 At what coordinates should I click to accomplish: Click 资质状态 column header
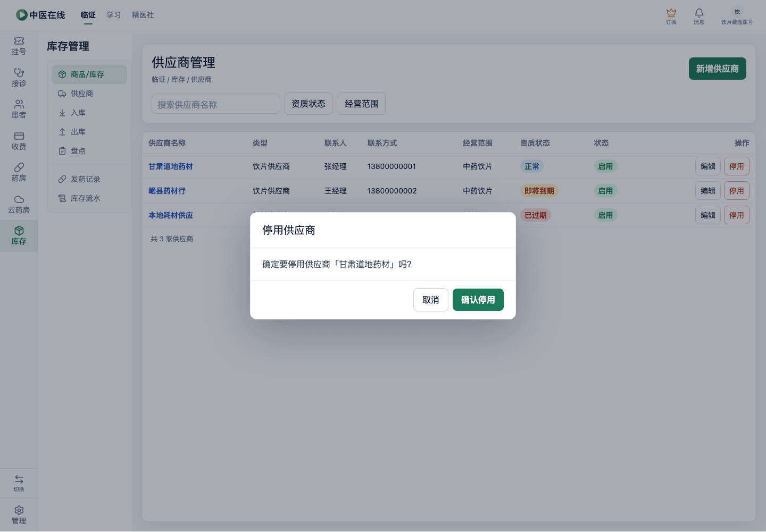tap(535, 143)
